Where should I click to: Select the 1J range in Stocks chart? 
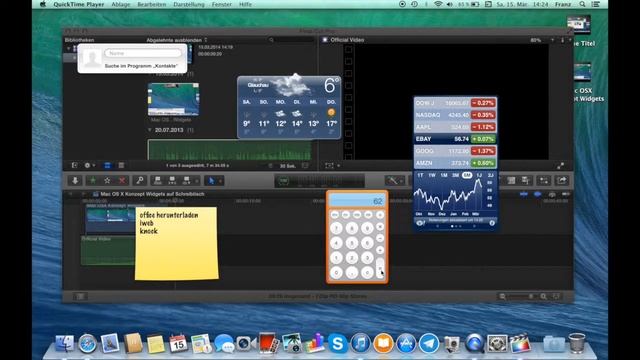pos(479,175)
